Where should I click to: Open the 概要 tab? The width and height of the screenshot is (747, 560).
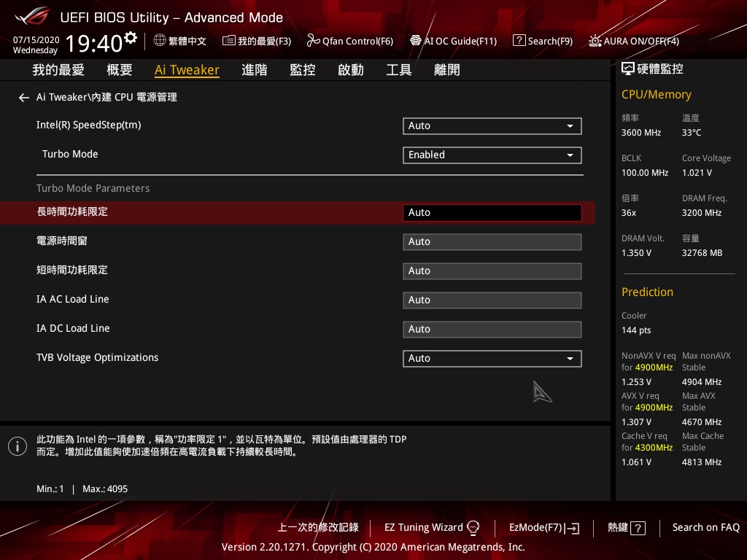120,70
